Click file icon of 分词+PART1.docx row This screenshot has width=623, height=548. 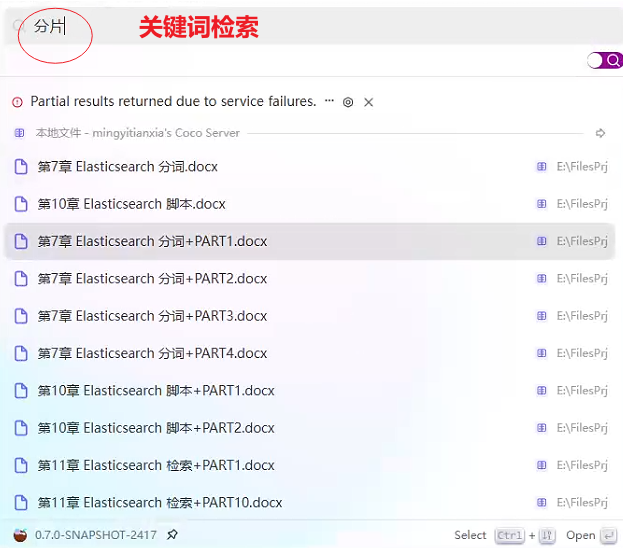point(21,241)
